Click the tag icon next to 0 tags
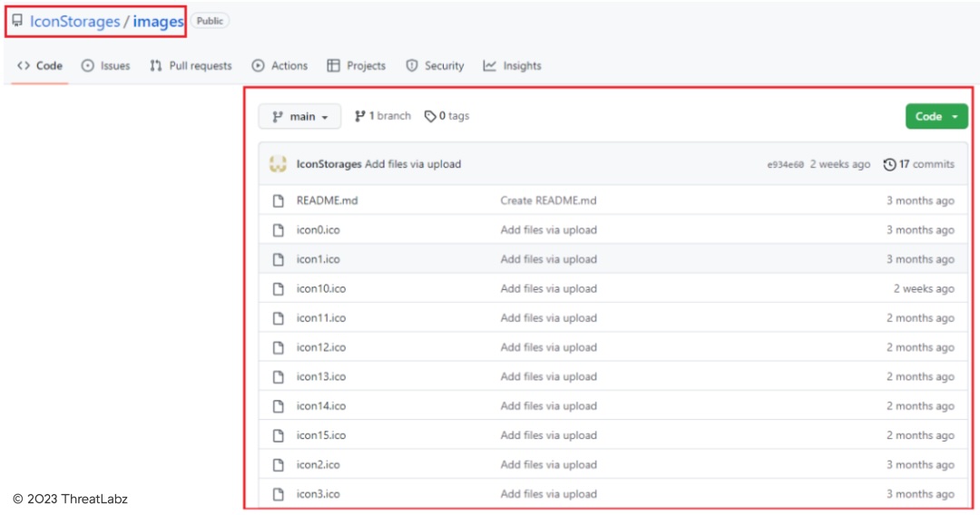The width and height of the screenshot is (980, 515). (x=430, y=116)
